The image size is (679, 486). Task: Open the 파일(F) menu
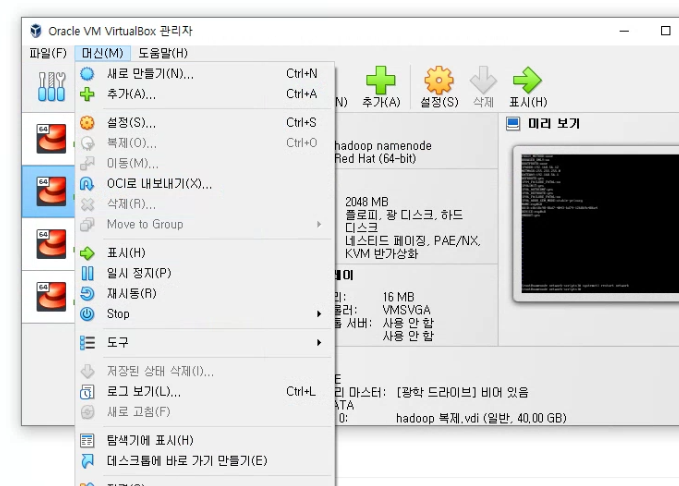(x=48, y=53)
